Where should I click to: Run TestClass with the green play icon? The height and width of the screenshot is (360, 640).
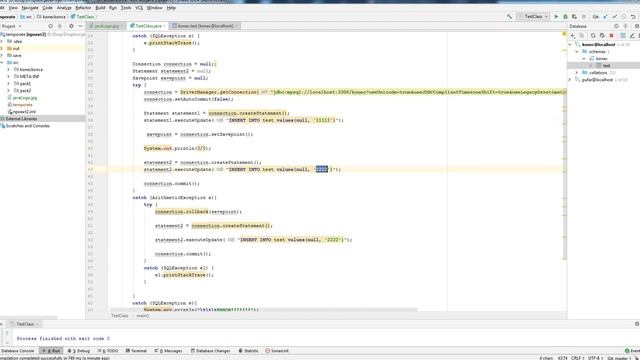(x=556, y=17)
